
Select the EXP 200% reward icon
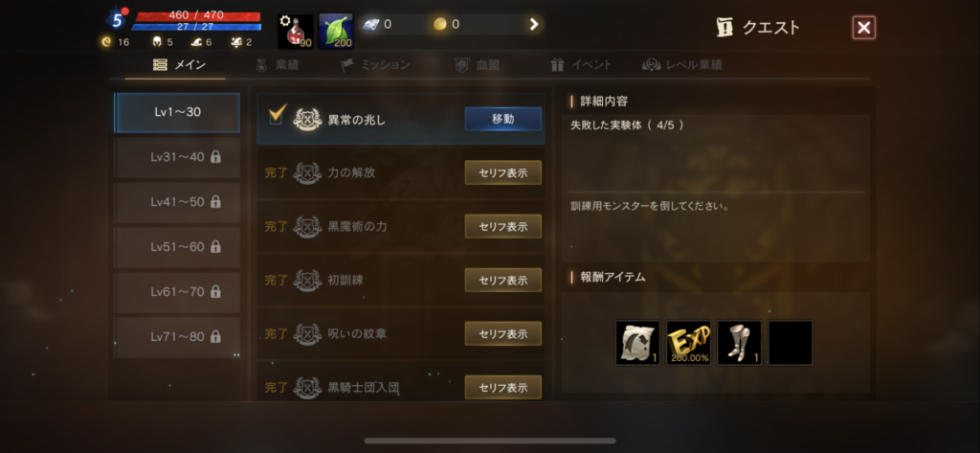[x=688, y=342]
